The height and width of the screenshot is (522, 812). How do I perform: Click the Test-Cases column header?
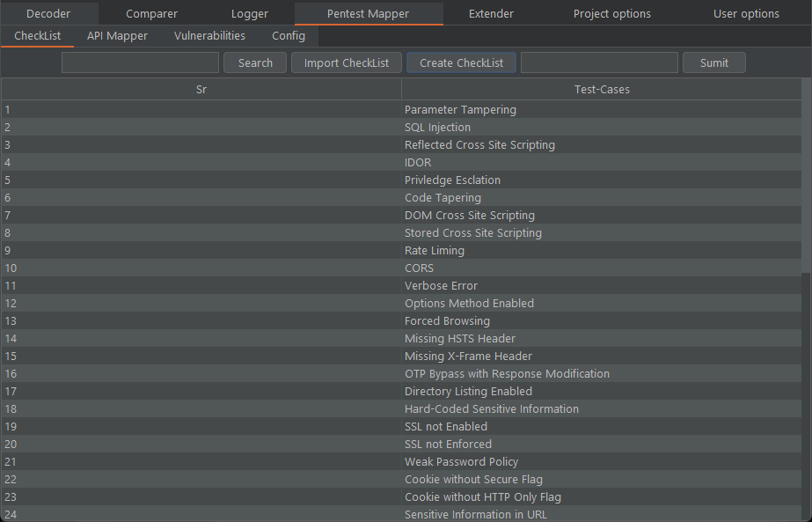point(601,90)
